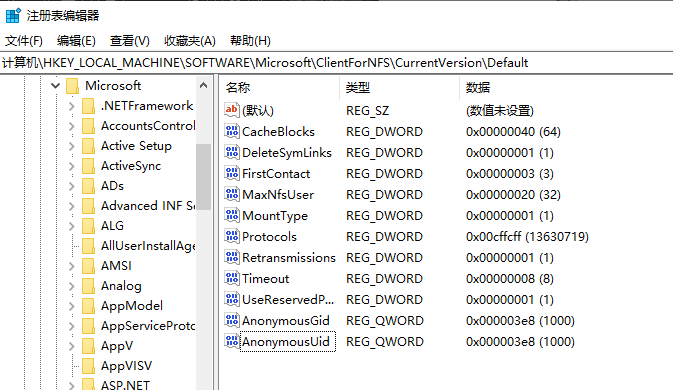Open the 收藏夹(A) menu
Screen dimensions: 673x390
190,41
